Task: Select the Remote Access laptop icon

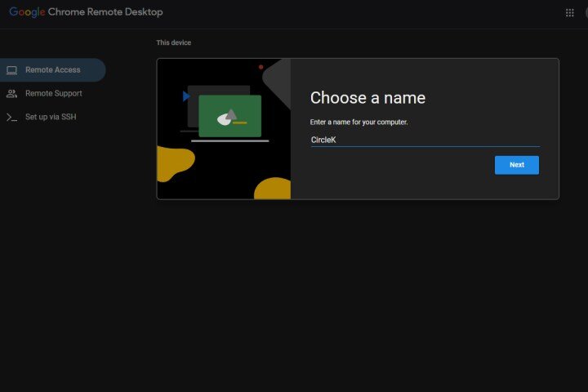Action: [x=11, y=70]
